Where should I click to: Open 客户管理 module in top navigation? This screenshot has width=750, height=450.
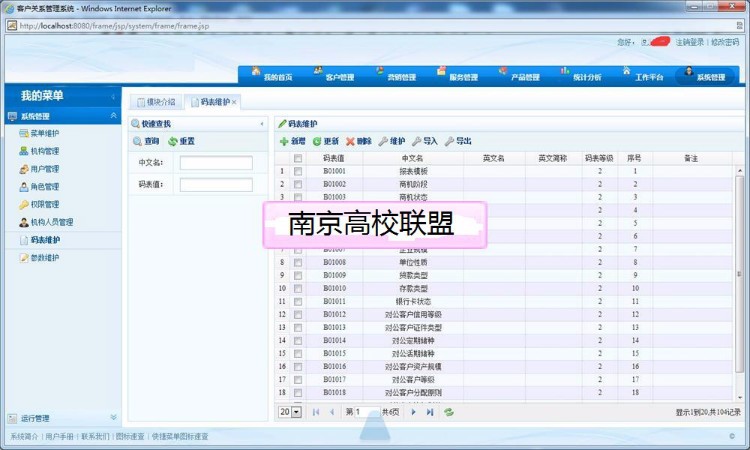point(334,75)
